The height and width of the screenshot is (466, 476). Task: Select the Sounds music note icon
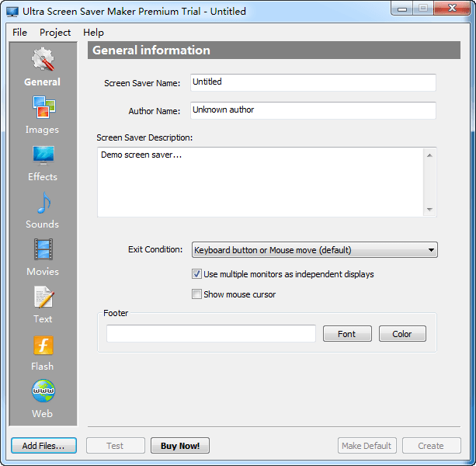(x=43, y=203)
